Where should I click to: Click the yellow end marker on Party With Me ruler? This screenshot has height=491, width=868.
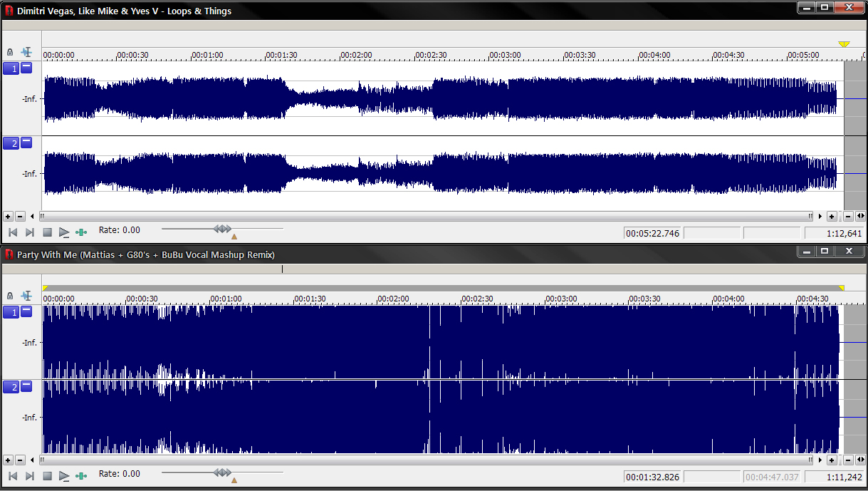(841, 289)
